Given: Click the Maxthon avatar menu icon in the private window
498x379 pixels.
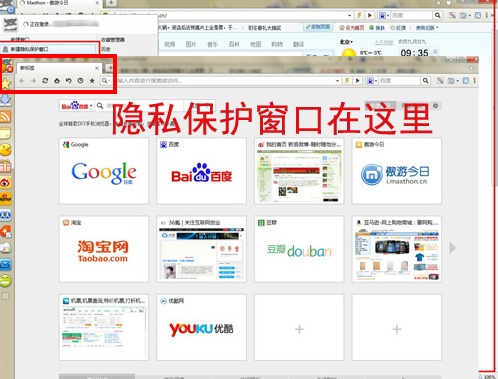Looking at the screenshot, I should click(x=7, y=65).
